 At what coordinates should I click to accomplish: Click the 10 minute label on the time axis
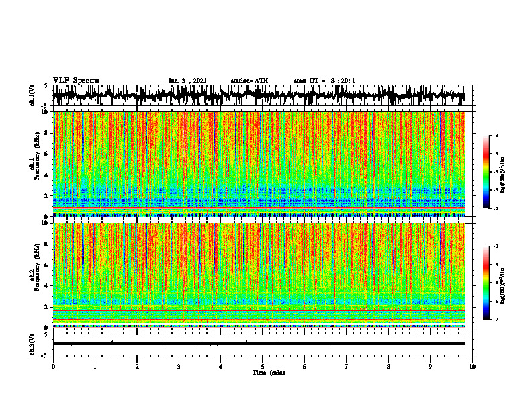pos(472,367)
